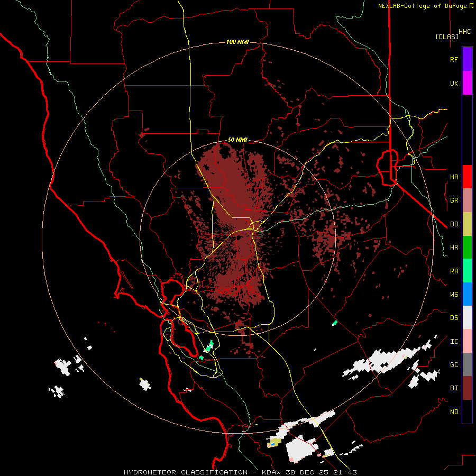This screenshot has width=476, height=476.
Task: Pick the dark green HR legend swatch
Action: coord(467,248)
